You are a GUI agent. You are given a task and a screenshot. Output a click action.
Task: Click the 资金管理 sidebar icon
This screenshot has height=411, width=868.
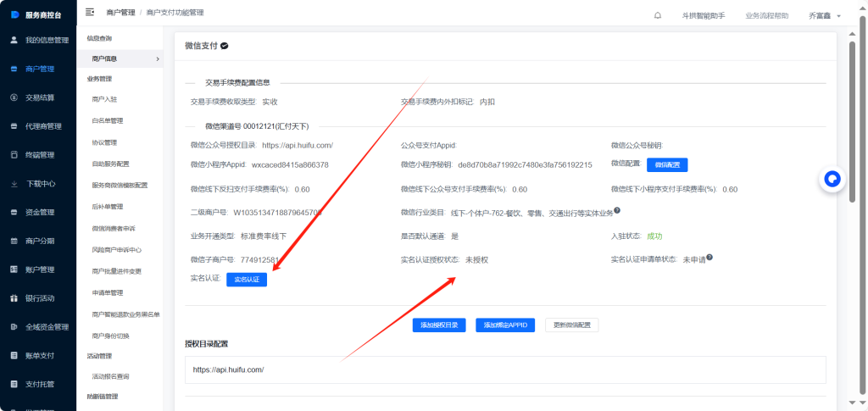pos(14,213)
